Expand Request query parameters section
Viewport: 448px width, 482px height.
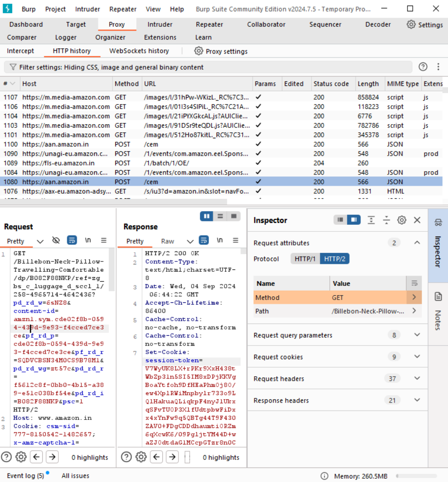point(417,335)
